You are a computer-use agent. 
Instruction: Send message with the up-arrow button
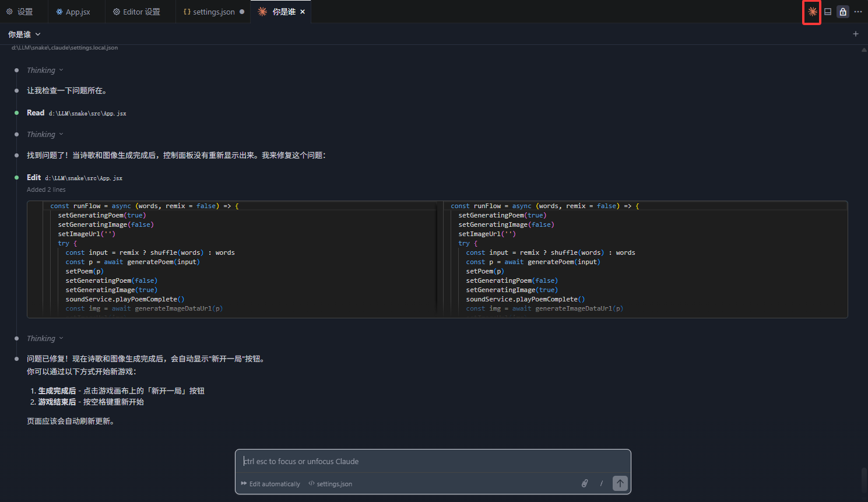point(620,483)
